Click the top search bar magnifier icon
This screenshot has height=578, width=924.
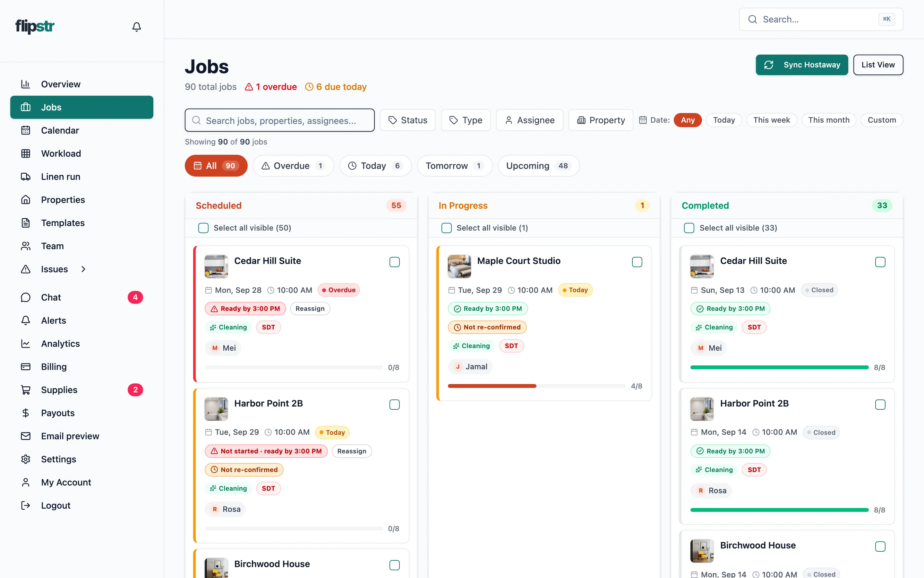tap(753, 20)
